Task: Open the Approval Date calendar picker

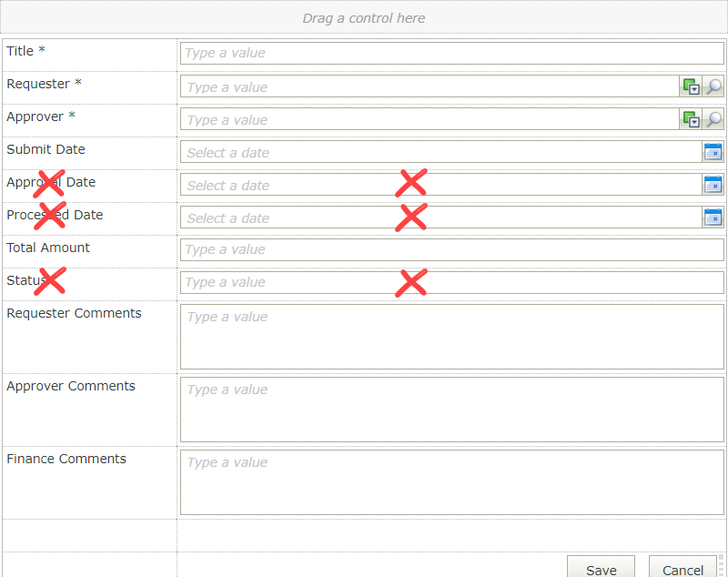Action: click(x=713, y=185)
